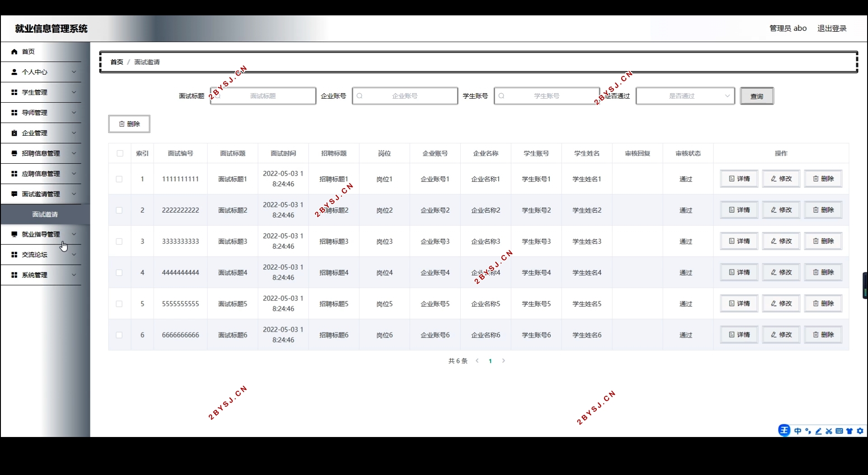Expand 导师管理 with its chevron
The width and height of the screenshot is (868, 475).
coord(74,113)
